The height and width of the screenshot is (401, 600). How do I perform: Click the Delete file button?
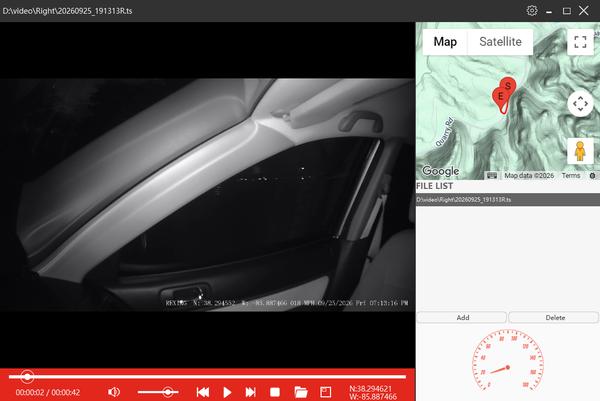554,318
